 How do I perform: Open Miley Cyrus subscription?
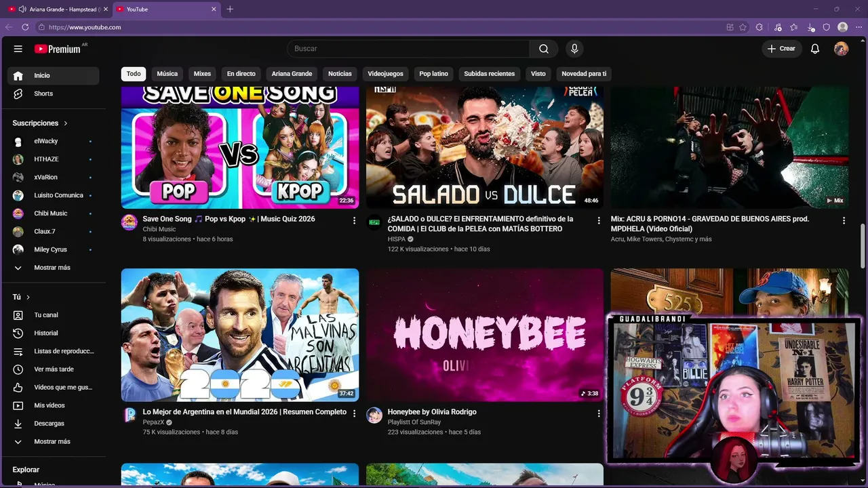53,249
